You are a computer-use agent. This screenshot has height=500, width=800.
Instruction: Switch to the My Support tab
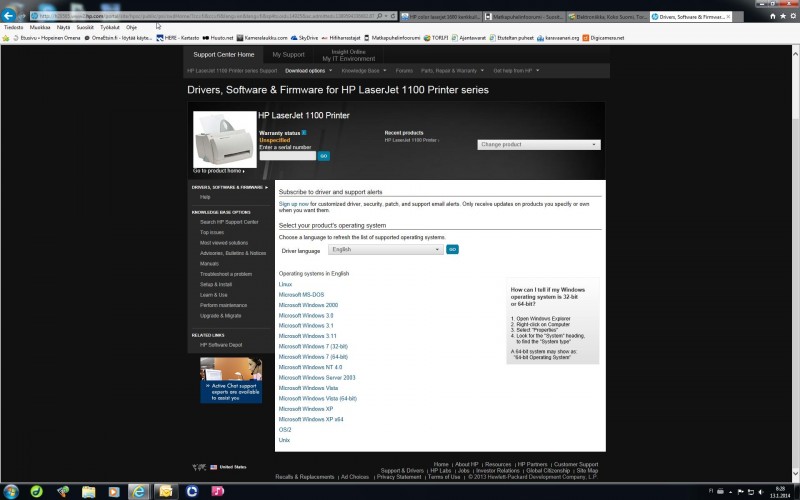coord(288,54)
